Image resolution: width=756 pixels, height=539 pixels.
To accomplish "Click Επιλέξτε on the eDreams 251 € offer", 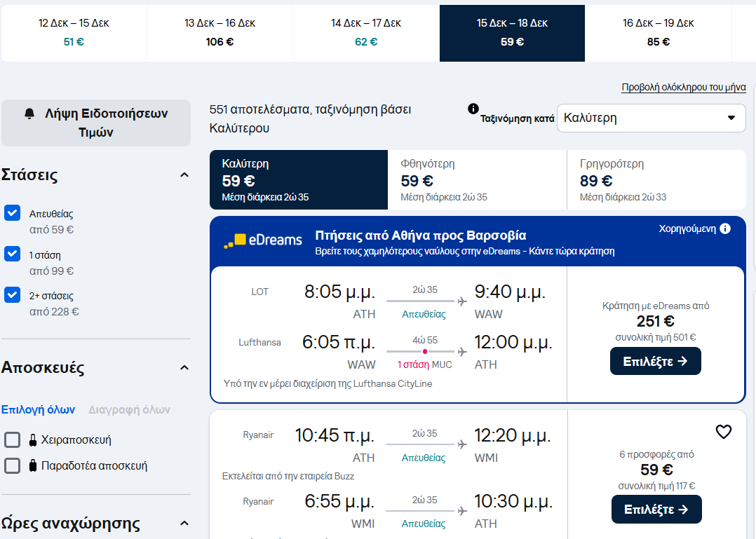I will (655, 361).
